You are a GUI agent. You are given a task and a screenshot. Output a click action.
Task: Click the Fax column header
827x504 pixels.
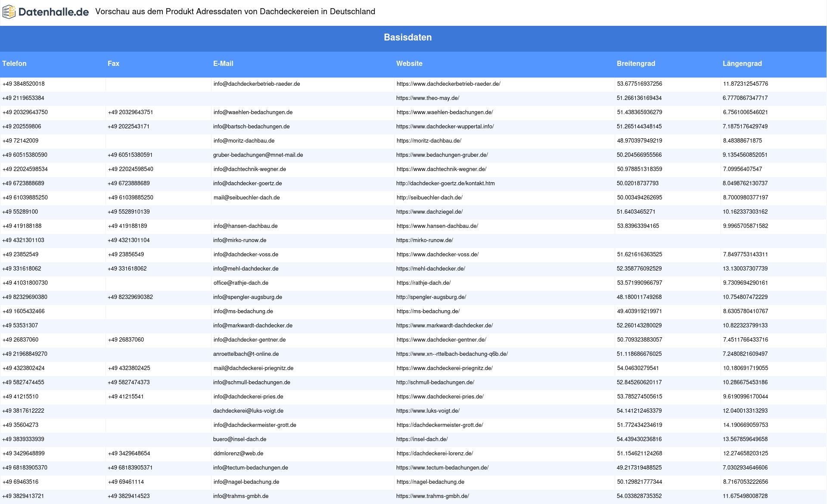(113, 63)
